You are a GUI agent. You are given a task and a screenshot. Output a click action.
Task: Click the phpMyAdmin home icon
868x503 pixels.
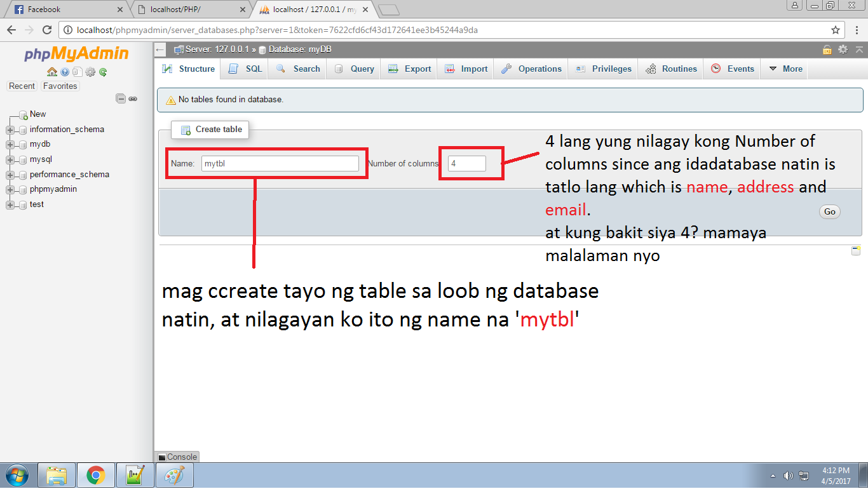pyautogui.click(x=51, y=72)
